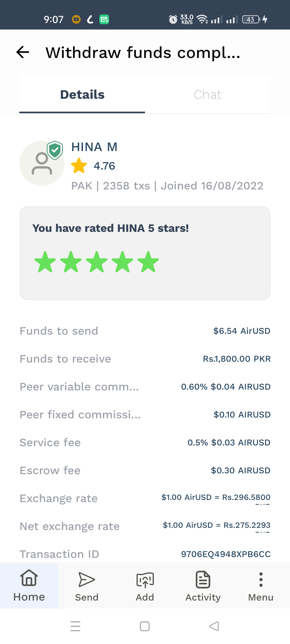Tap the first green rating star
Screen dimensions: 290x644
(x=45, y=262)
